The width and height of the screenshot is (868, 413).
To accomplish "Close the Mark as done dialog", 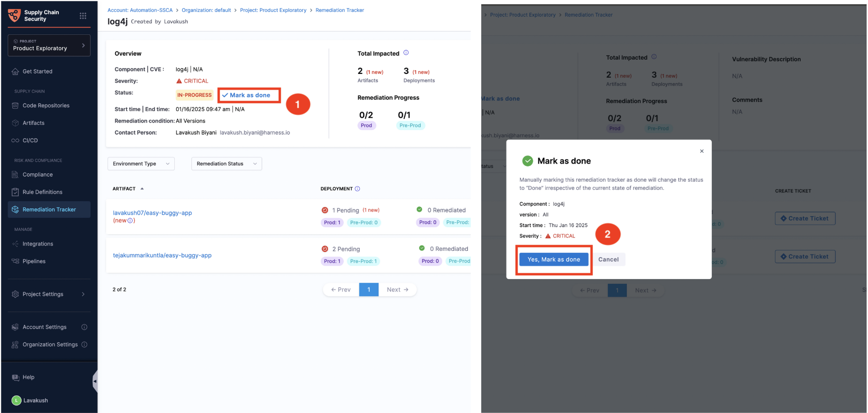I will pos(701,151).
